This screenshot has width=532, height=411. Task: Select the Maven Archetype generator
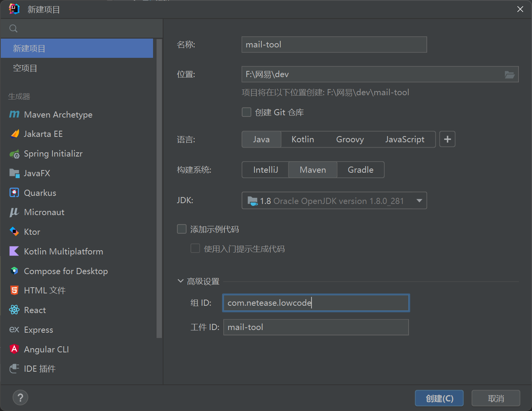point(58,115)
